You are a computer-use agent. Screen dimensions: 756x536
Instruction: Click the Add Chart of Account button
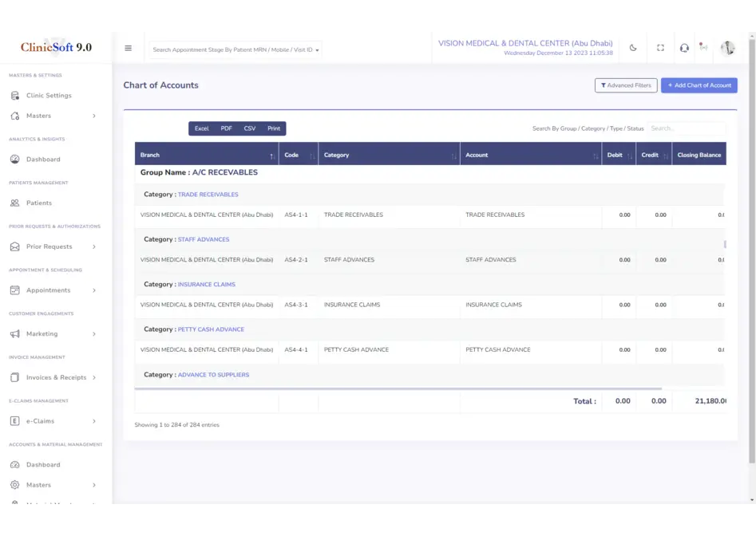pos(699,85)
